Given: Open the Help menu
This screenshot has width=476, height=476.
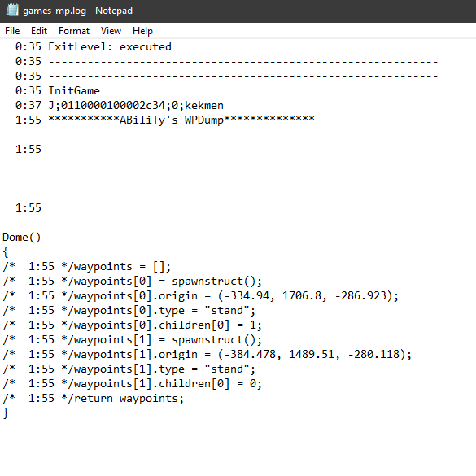Looking at the screenshot, I should pos(142,31).
